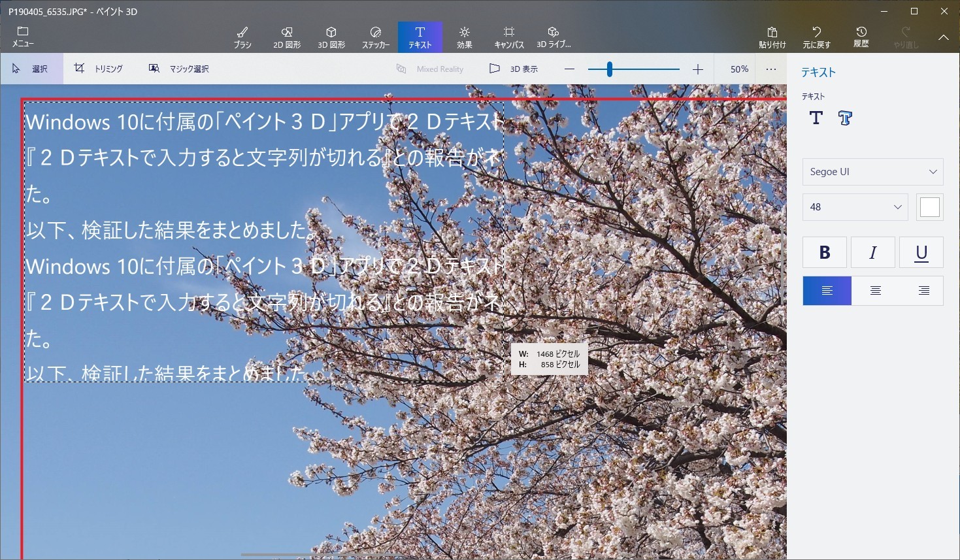Open the more options ellipsis menu
The width and height of the screenshot is (960, 560).
point(771,69)
